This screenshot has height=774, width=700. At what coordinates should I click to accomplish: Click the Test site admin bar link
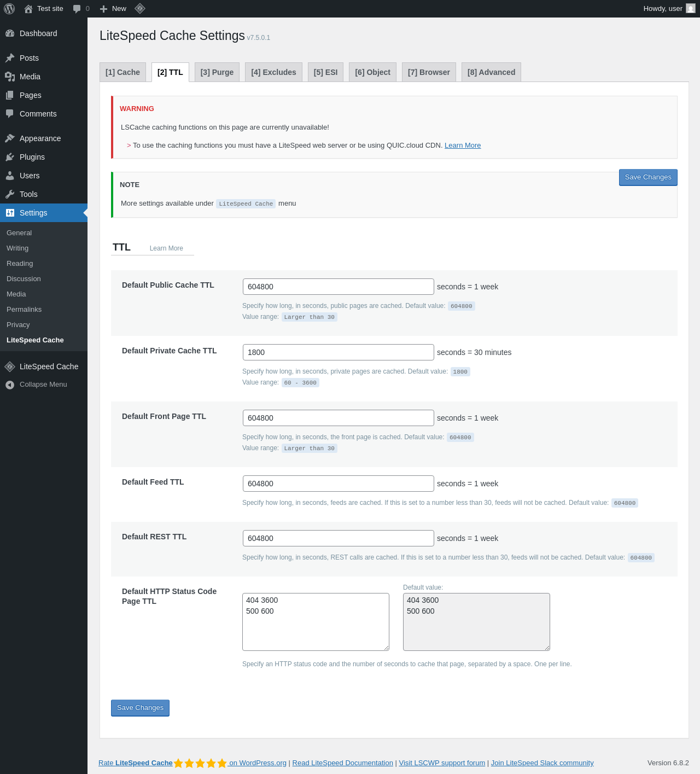pos(44,9)
